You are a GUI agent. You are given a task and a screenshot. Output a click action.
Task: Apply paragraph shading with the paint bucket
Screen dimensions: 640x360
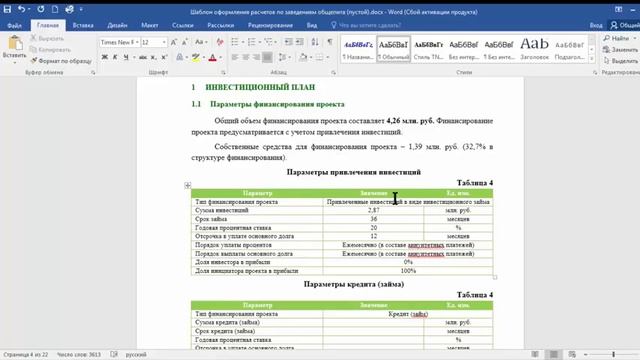click(303, 57)
